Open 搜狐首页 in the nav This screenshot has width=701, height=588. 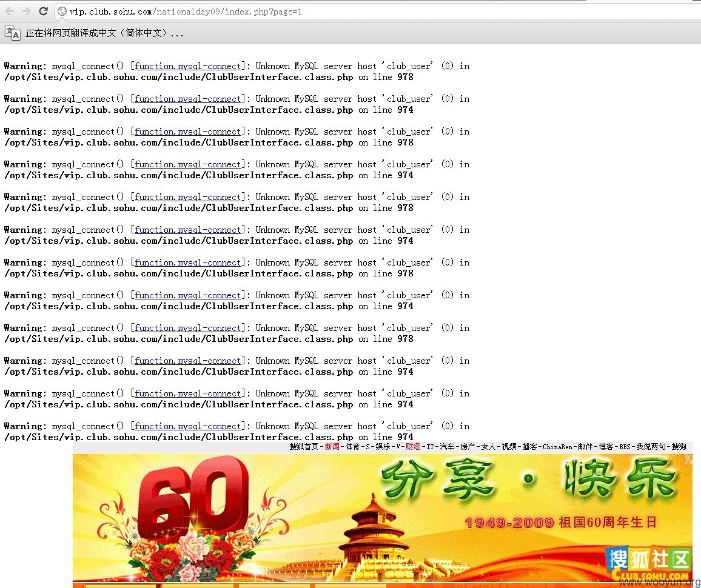pos(304,446)
